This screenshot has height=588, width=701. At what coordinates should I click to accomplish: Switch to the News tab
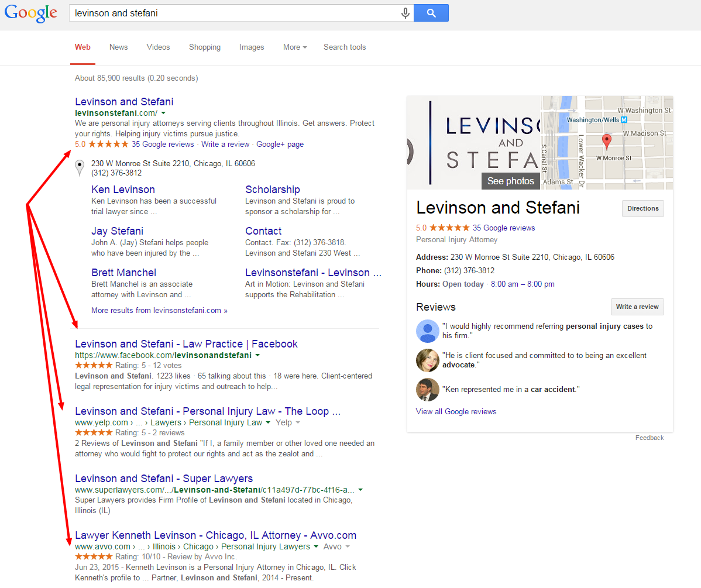coord(118,47)
